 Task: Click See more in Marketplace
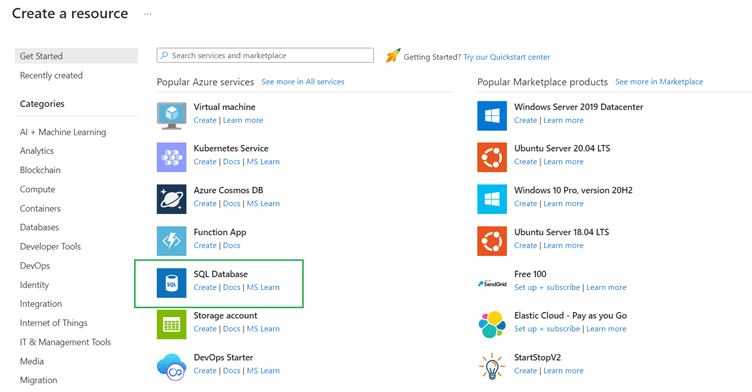(x=659, y=82)
